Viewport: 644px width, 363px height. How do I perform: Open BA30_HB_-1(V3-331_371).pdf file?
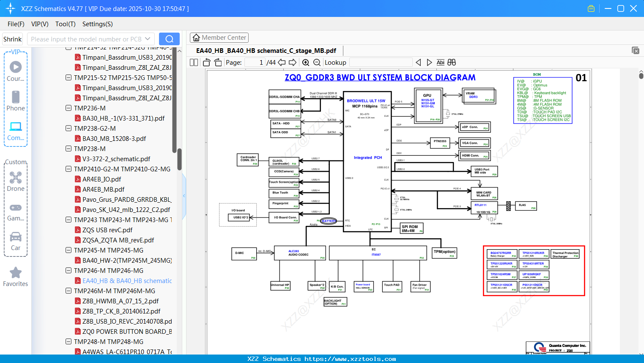click(123, 118)
